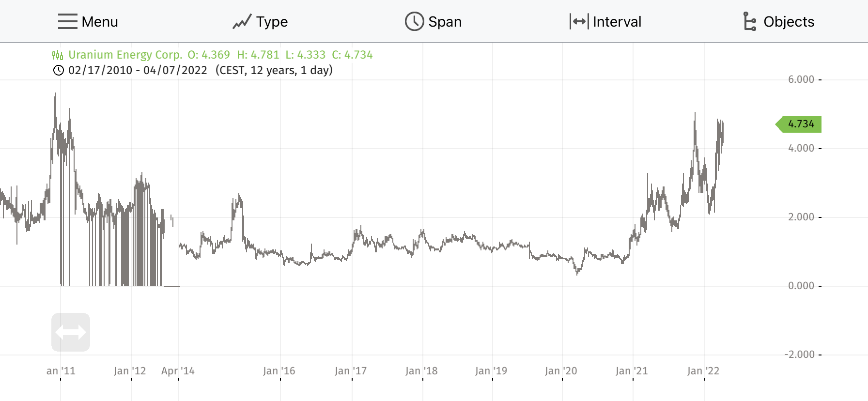
Task: Open the Menu label
Action: coord(100,22)
